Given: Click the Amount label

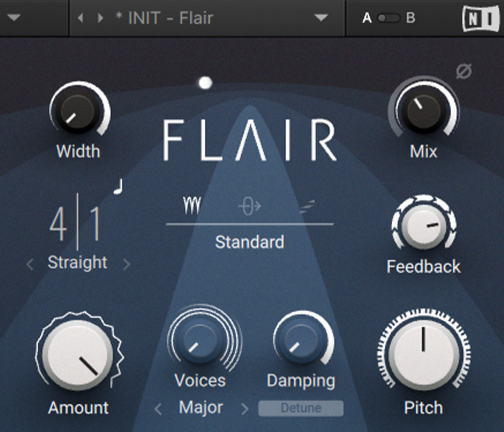Looking at the screenshot, I should [79, 408].
